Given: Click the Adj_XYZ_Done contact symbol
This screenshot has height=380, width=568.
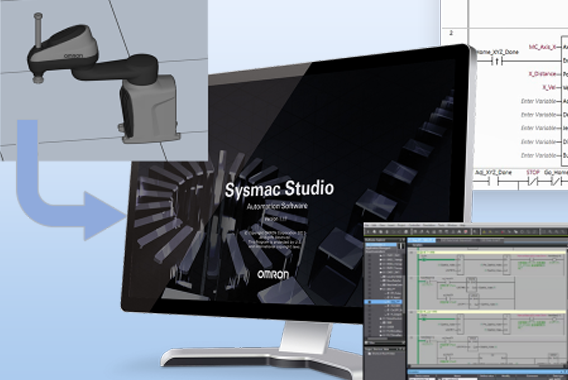Looking at the screenshot, I should 493,181.
